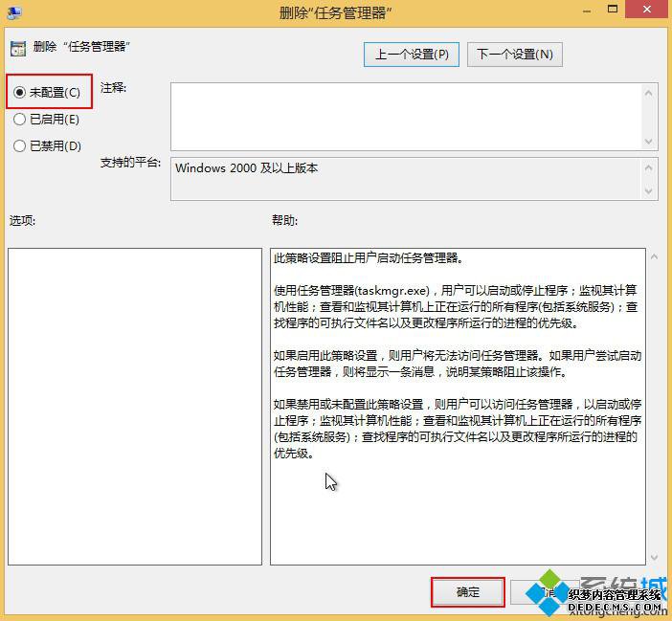
Task: Click the down arrow of the 支持的平台 scrollbar
Action: coord(649,191)
